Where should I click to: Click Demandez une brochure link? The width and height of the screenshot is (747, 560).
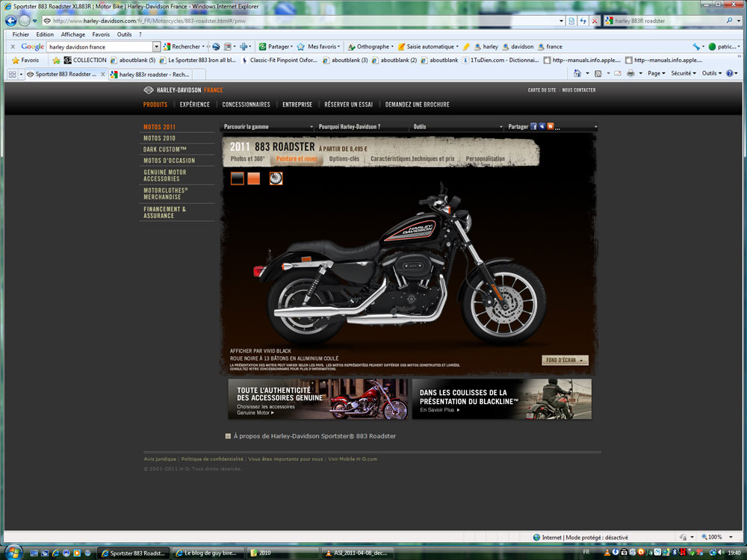tap(418, 105)
